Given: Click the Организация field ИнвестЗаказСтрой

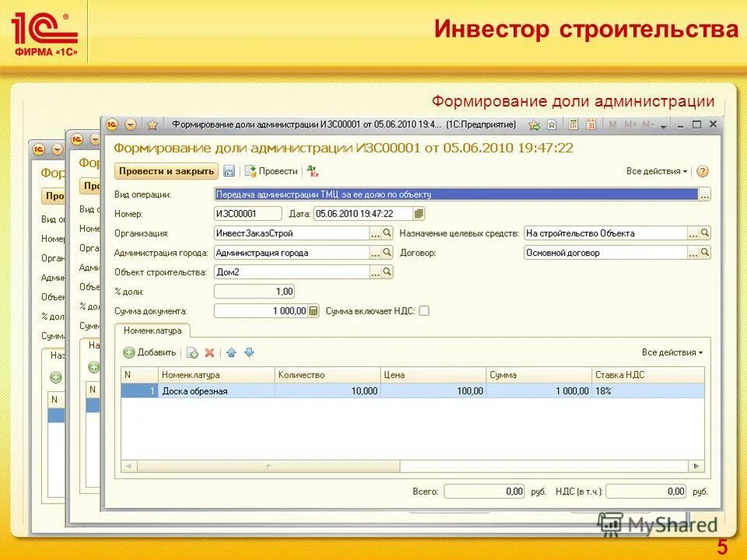Looking at the screenshot, I should [292, 233].
